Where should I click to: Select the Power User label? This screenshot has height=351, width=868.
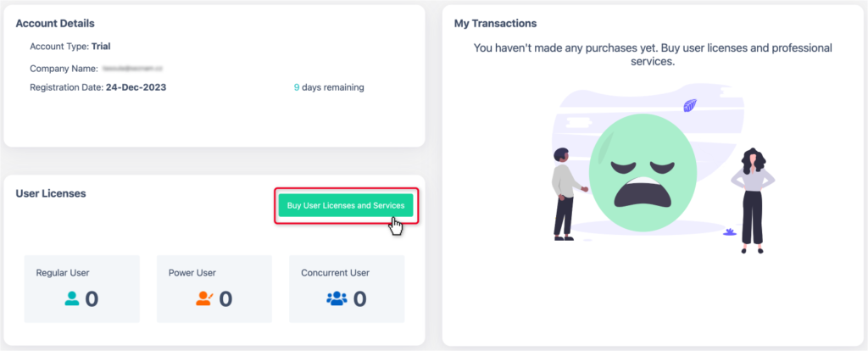coord(192,273)
